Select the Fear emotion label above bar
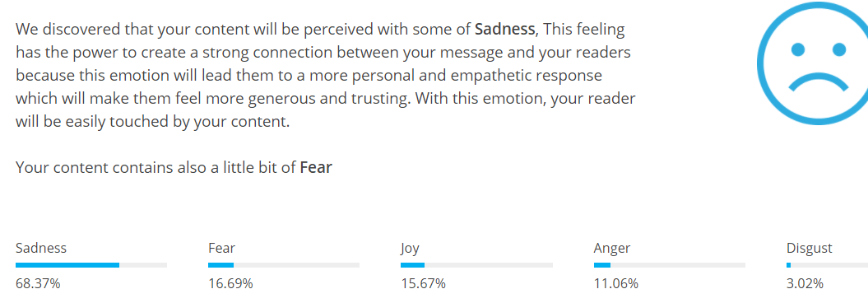The image size is (868, 303). 221,248
